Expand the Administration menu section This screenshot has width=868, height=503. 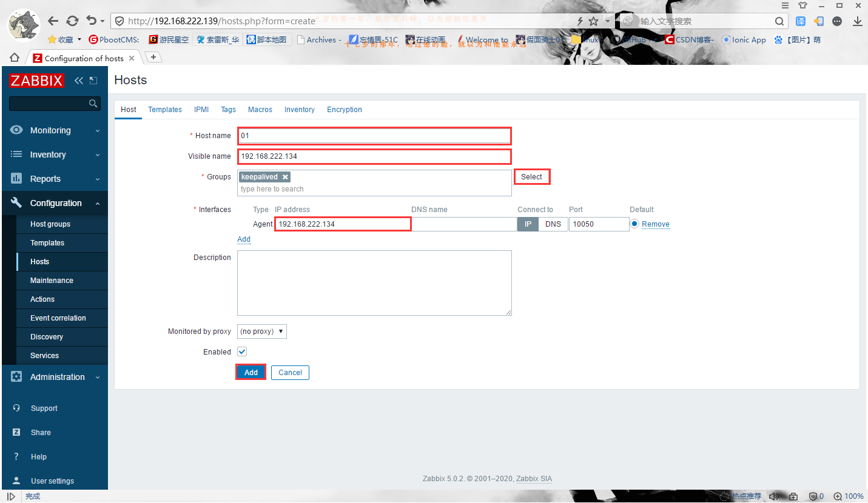click(98, 377)
